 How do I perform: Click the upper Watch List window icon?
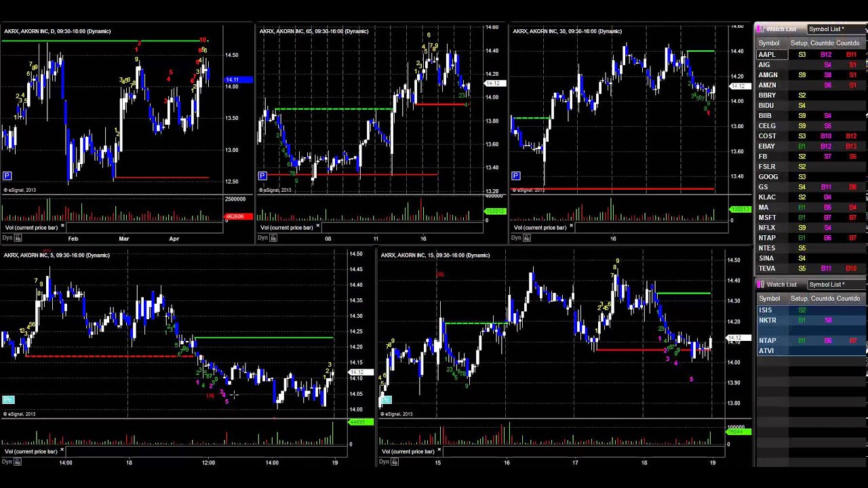pyautogui.click(x=760, y=29)
